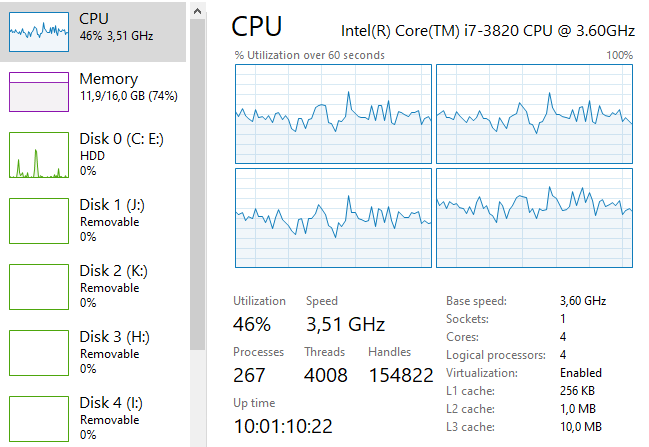Click the Up time value 10:01:10:22
649x447 pixels.
pyautogui.click(x=283, y=426)
